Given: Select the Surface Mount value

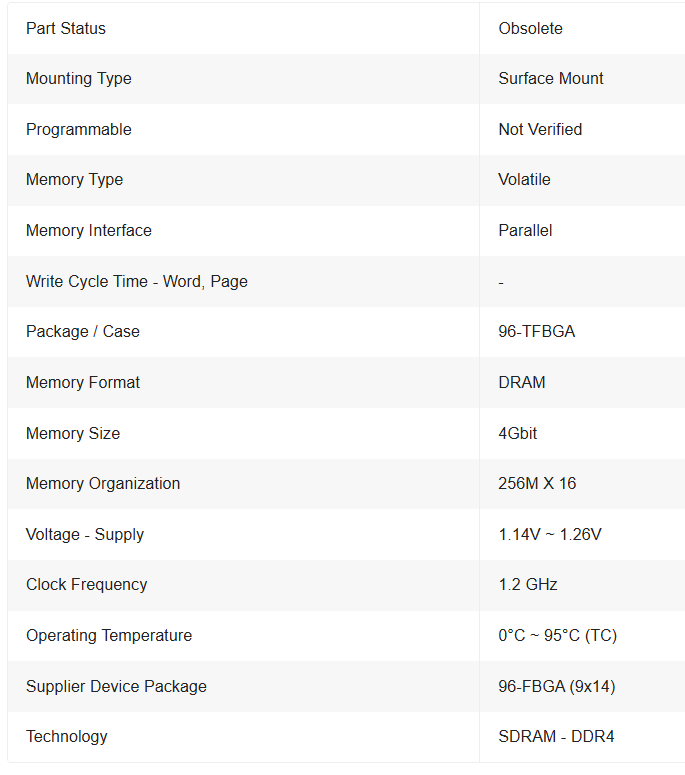Looking at the screenshot, I should pyautogui.click(x=551, y=79).
